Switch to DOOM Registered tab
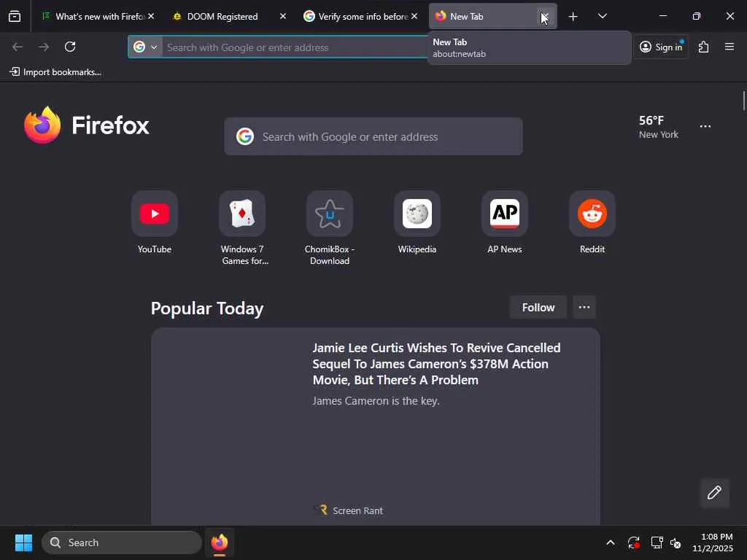 (229, 17)
